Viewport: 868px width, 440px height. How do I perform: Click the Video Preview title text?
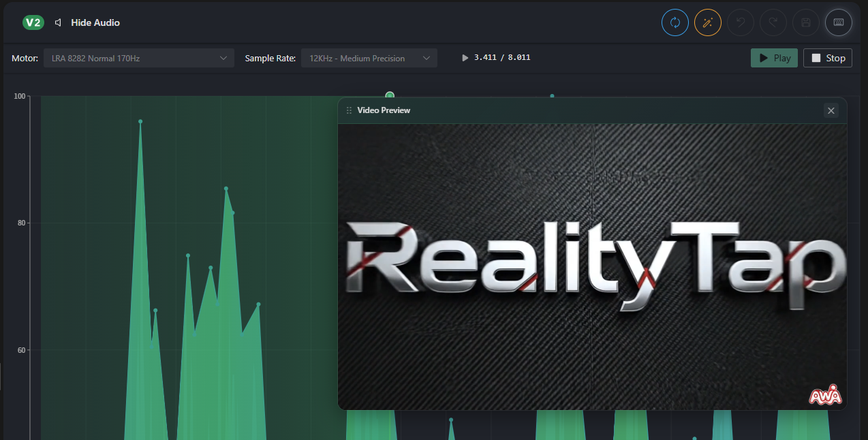tap(384, 110)
